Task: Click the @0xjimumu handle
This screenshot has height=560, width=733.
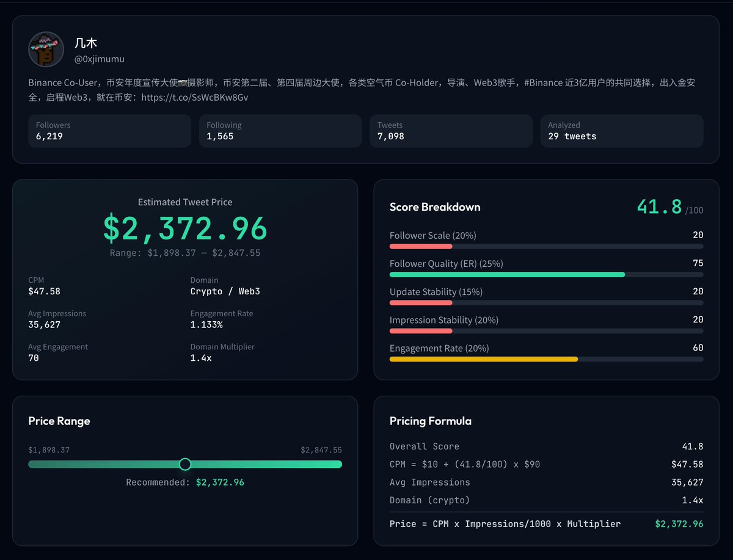Action: tap(100, 59)
